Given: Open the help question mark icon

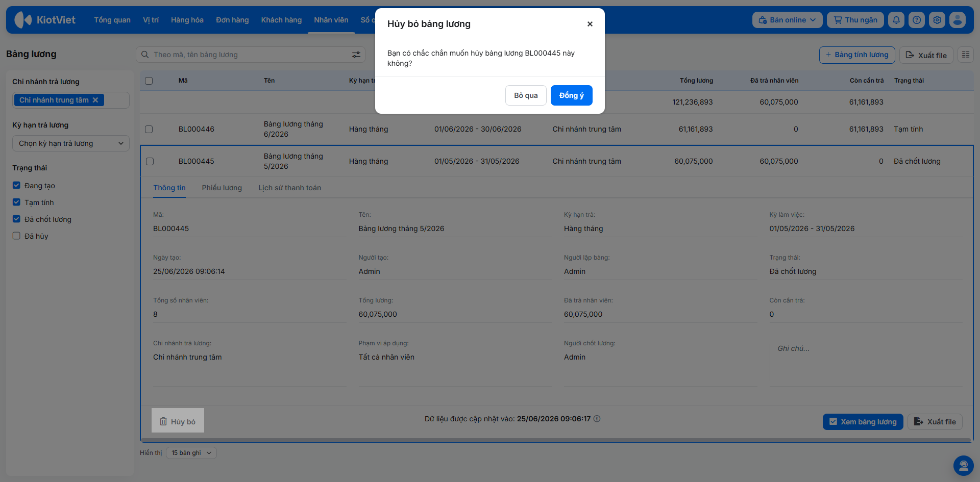Looking at the screenshot, I should (x=917, y=20).
